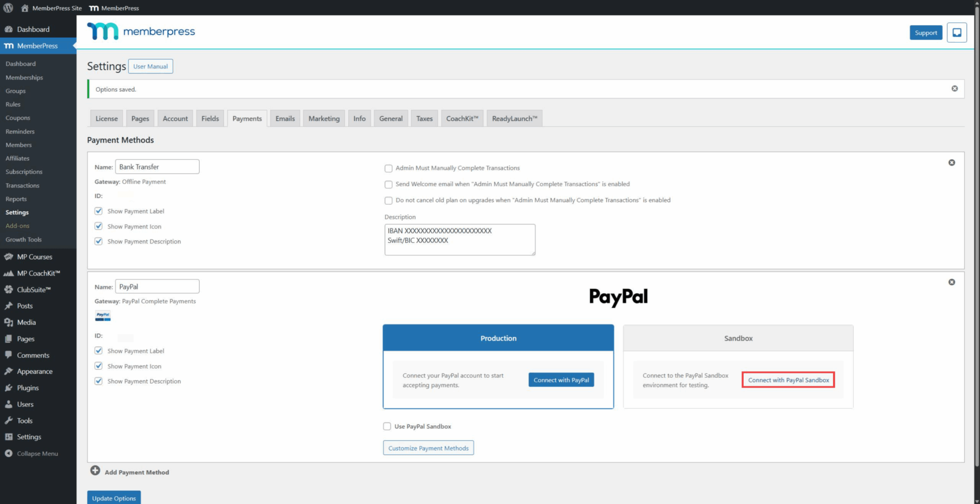Enable Admin Must Manually Complete Transactions
Screen dimensions: 980x504
click(388, 168)
